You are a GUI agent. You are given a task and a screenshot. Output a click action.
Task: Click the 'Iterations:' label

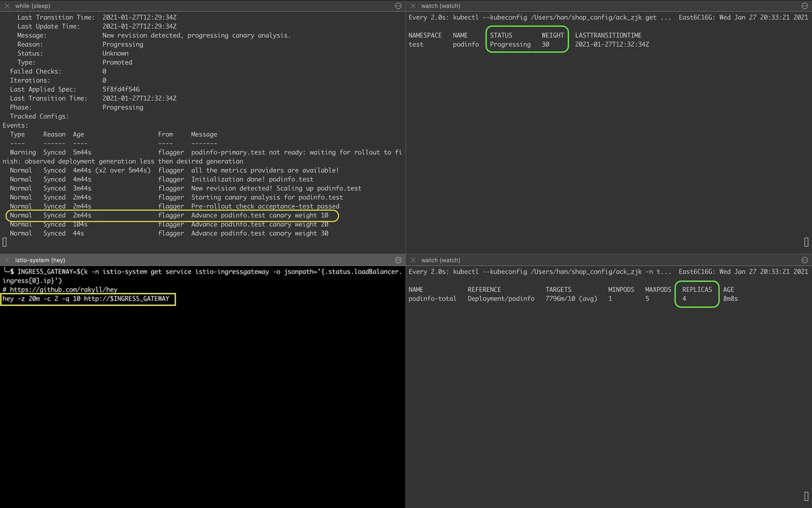click(x=30, y=81)
